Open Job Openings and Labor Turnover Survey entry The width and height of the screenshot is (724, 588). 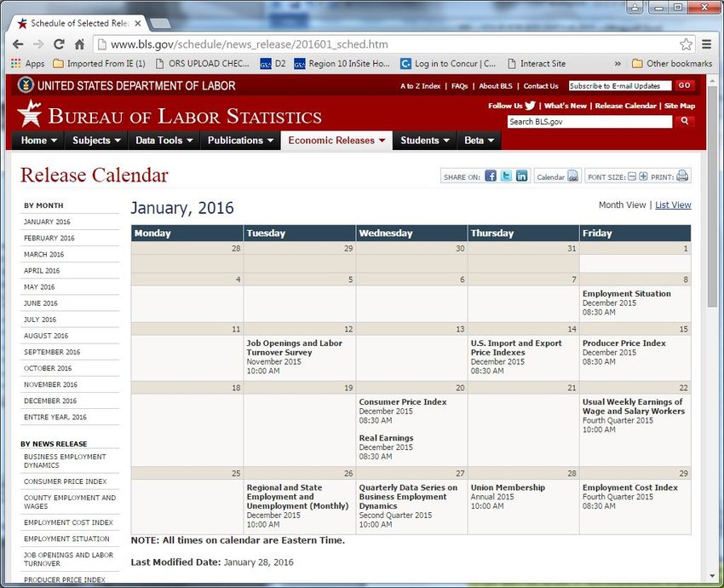pos(294,348)
